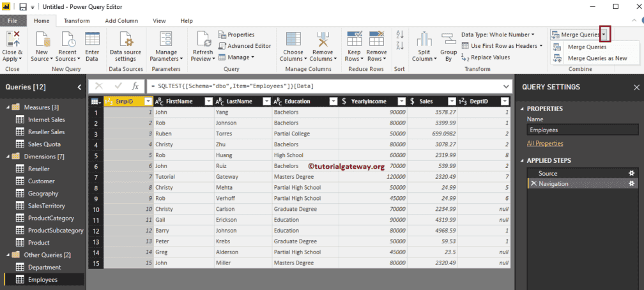Open the LastName column filter dropdown

[267, 102]
